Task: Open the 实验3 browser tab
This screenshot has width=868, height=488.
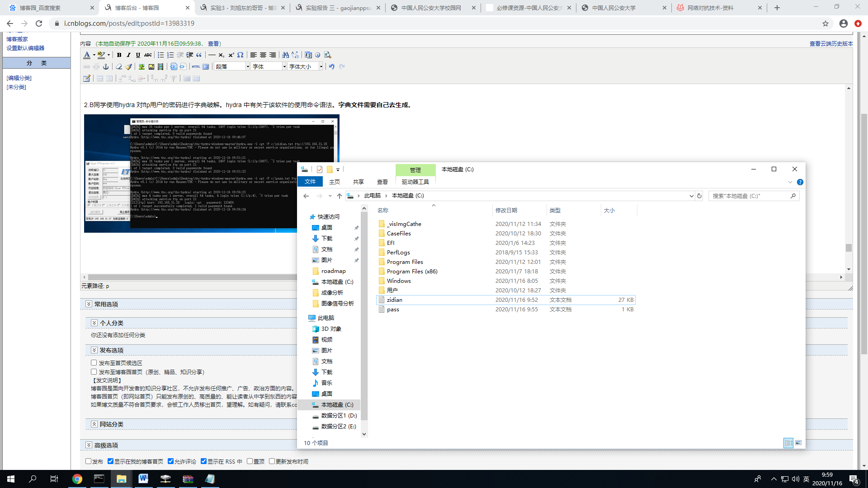Action: tap(243, 8)
